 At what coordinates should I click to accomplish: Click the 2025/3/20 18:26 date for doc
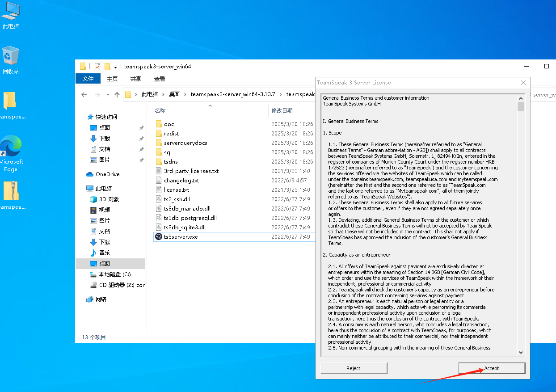pyautogui.click(x=292, y=124)
